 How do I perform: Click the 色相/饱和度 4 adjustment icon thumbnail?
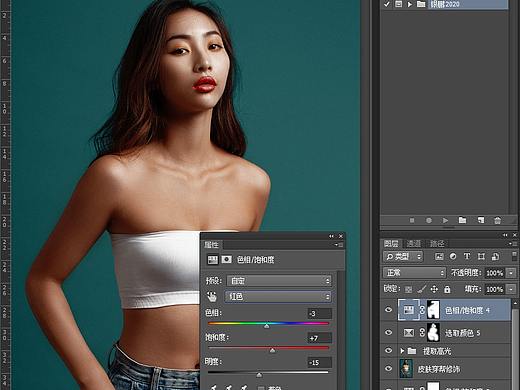pos(409,310)
